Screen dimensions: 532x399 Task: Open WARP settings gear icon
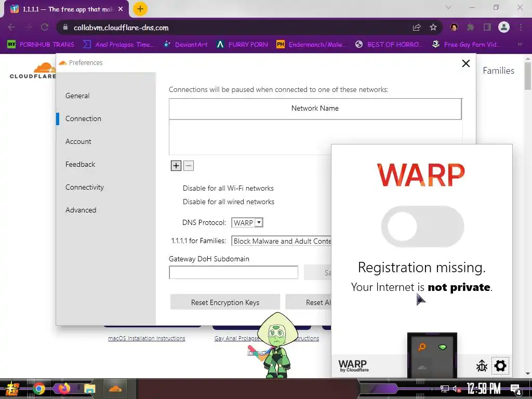tap(500, 366)
